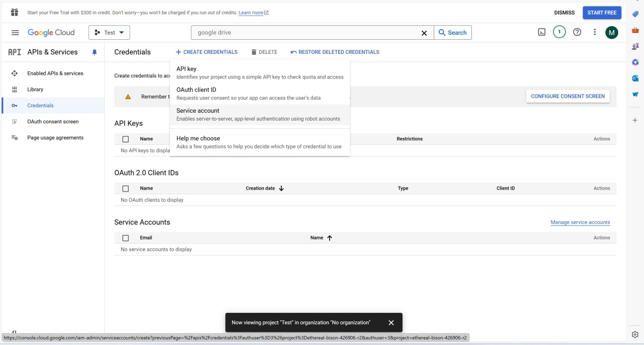This screenshot has width=644, height=345.
Task: Dismiss the free trial banner
Action: [564, 13]
